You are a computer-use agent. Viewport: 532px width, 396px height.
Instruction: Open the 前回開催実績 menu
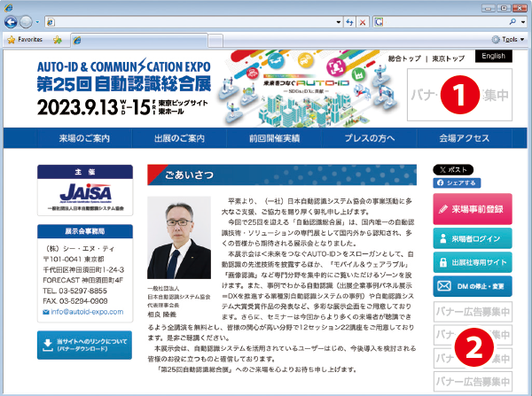(x=274, y=138)
